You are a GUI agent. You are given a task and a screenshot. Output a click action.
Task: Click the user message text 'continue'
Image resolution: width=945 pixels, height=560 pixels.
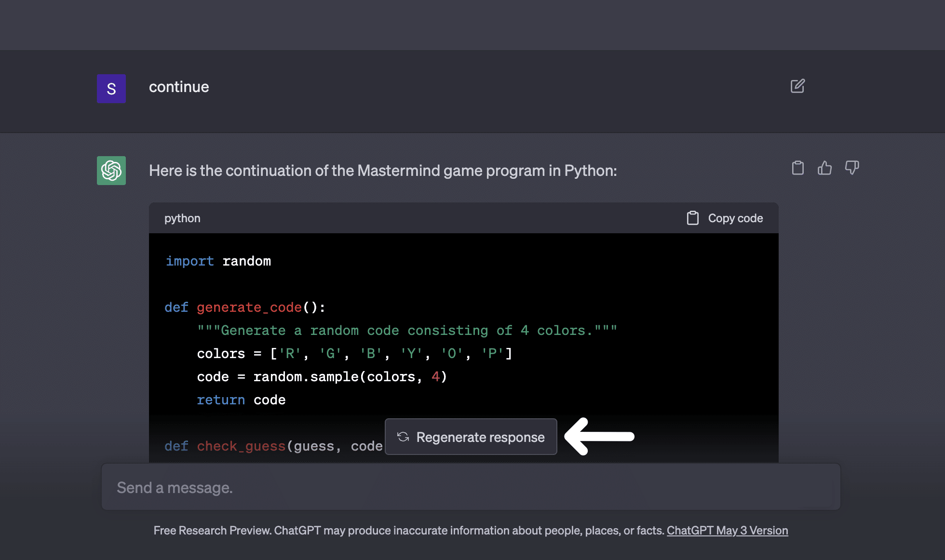click(x=179, y=87)
